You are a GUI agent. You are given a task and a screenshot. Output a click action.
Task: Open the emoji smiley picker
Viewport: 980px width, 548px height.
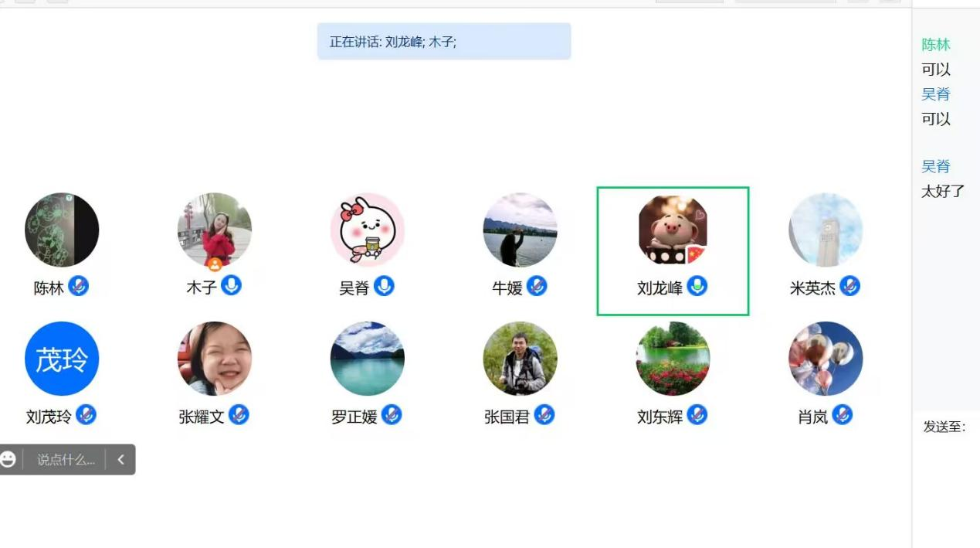click(8, 460)
